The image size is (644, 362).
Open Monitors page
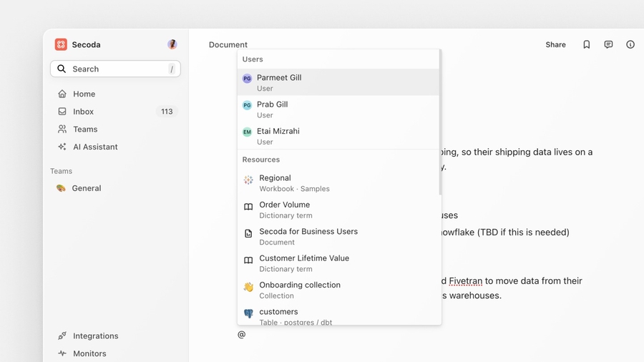tap(89, 353)
